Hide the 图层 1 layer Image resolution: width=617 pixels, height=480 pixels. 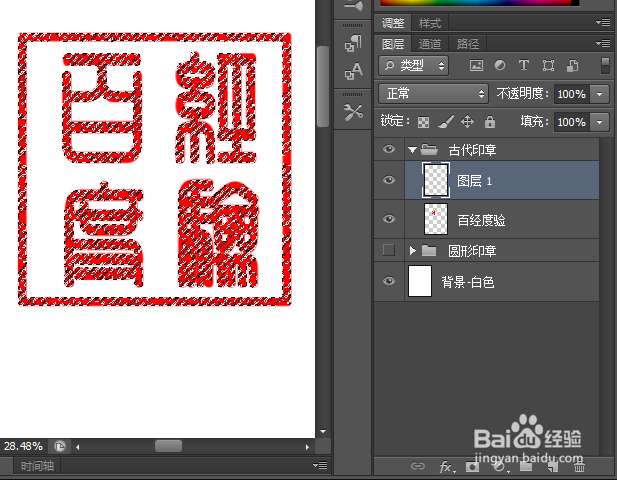pos(389,180)
